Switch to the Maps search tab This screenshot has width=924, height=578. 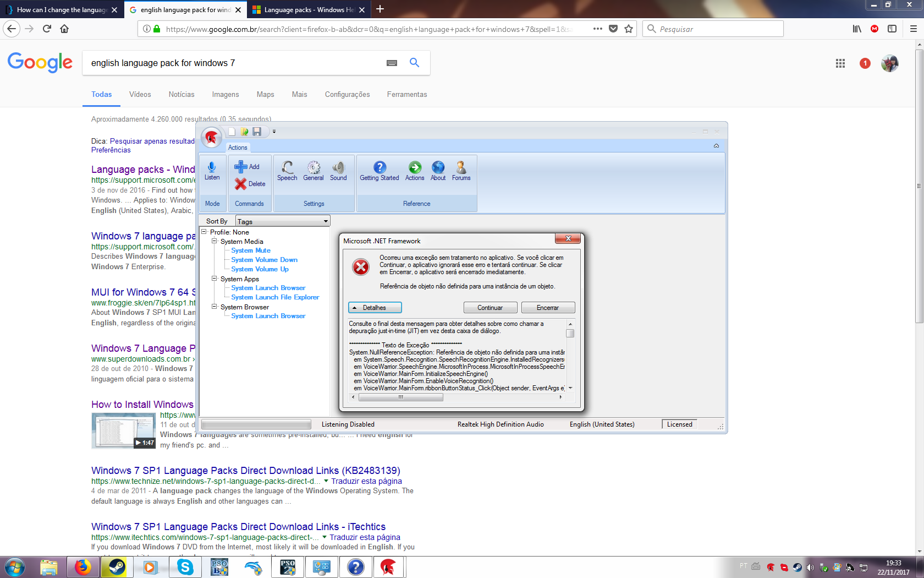click(x=266, y=95)
